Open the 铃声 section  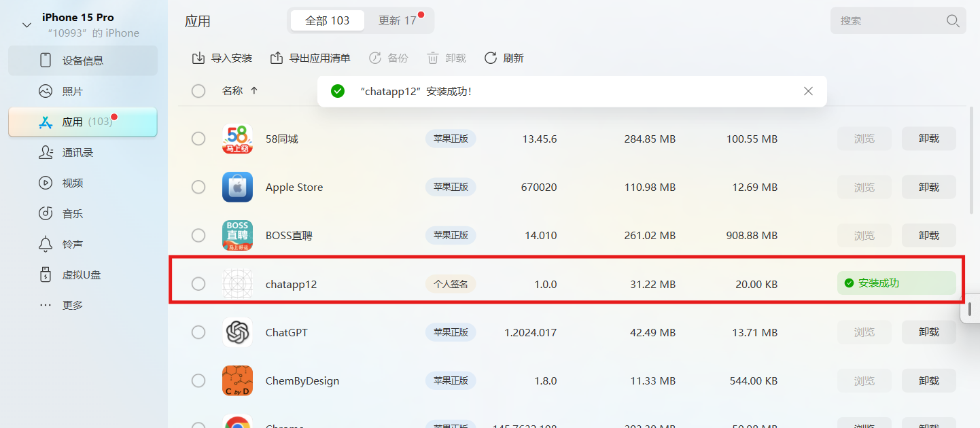pos(83,244)
